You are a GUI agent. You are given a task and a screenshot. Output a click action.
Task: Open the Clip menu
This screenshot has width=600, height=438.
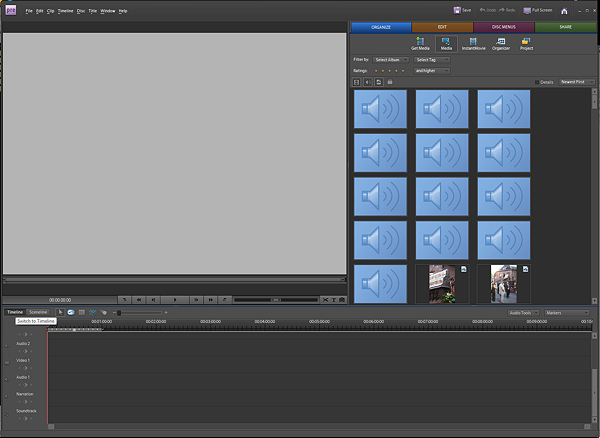[50, 10]
